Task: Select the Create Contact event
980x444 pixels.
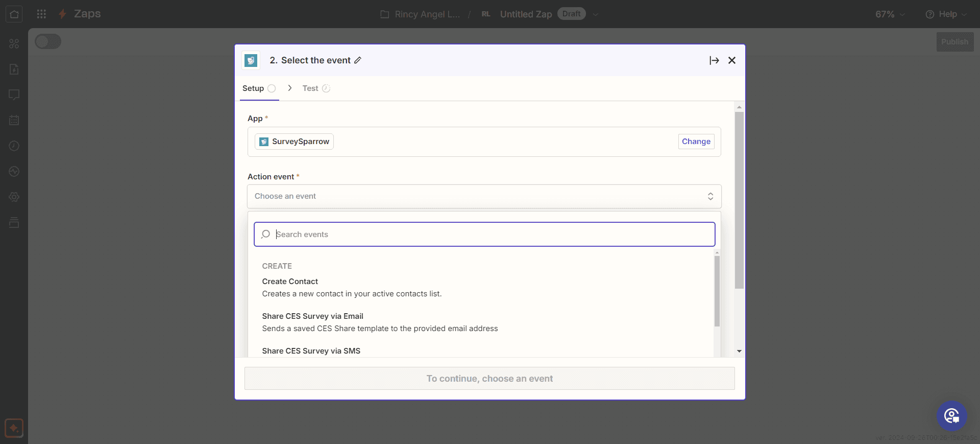Action: coord(290,282)
